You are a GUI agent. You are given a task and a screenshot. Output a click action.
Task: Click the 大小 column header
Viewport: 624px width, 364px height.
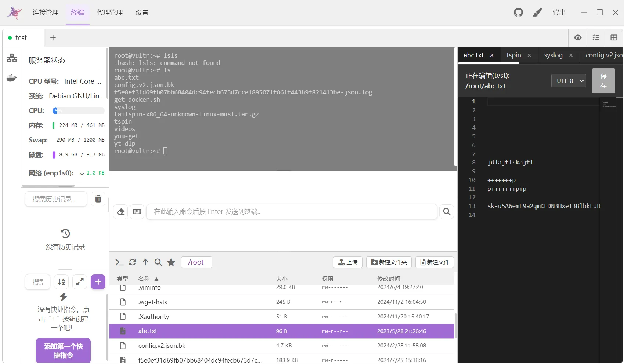coord(282,279)
